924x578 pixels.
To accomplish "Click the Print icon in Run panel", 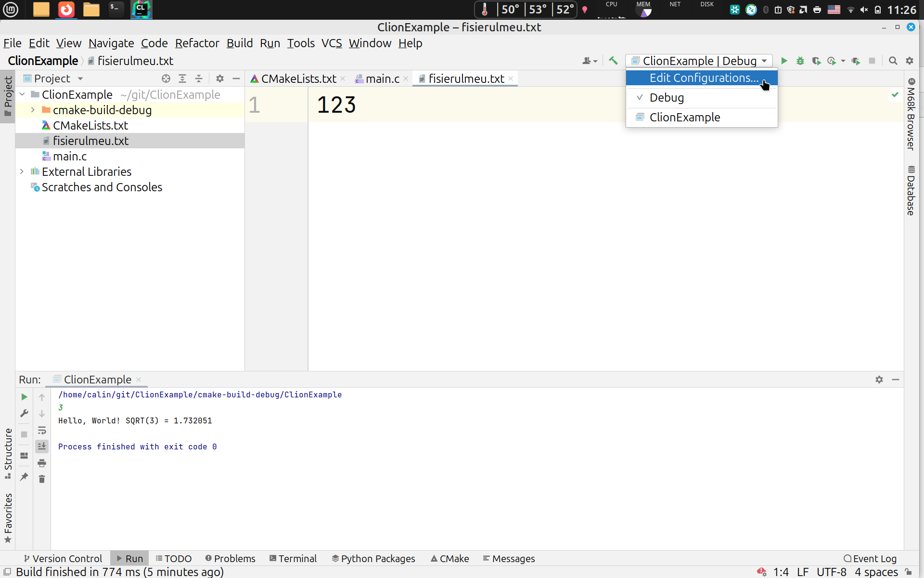I will pyautogui.click(x=42, y=463).
